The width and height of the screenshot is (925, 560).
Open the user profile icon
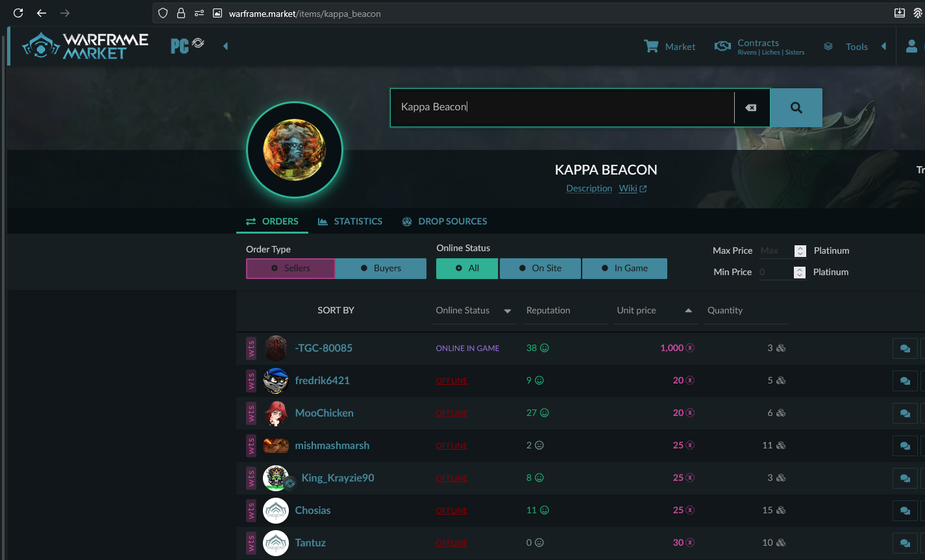click(x=912, y=46)
